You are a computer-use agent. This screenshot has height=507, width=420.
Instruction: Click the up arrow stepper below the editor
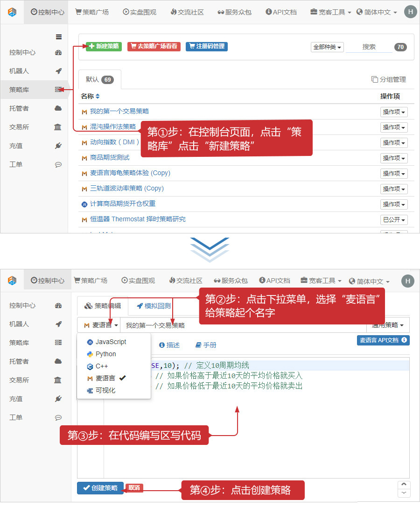click(x=404, y=485)
